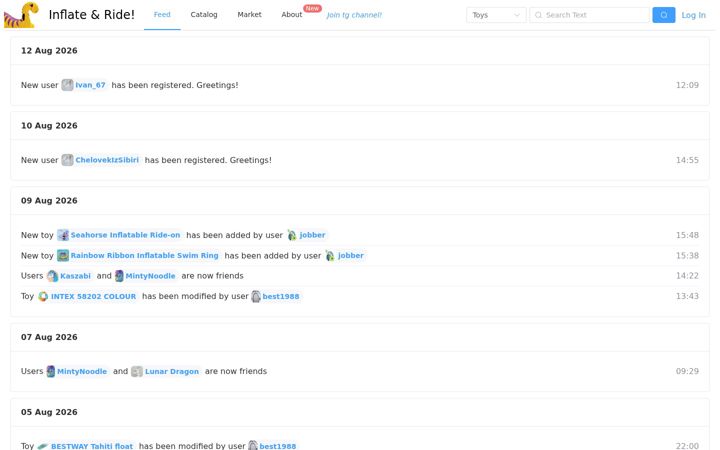Click the 12 Aug 2026 date heading
Screen dimensions: 720x450
tap(49, 51)
